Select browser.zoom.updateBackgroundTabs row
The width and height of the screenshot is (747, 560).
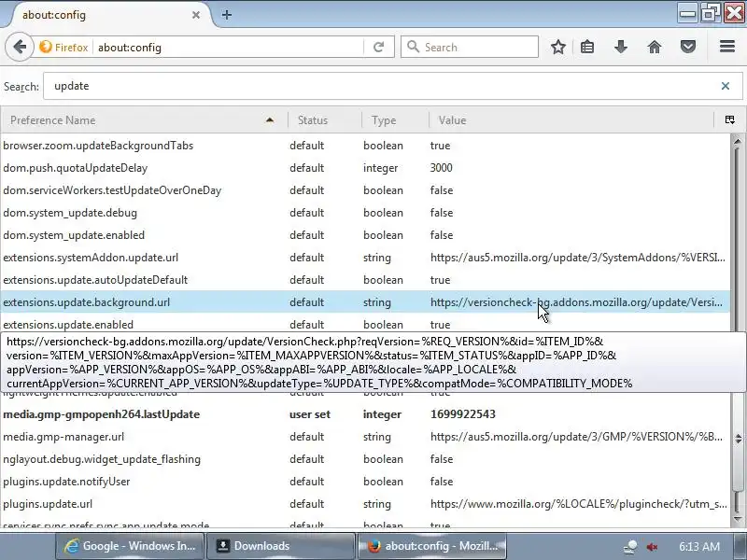(365, 146)
